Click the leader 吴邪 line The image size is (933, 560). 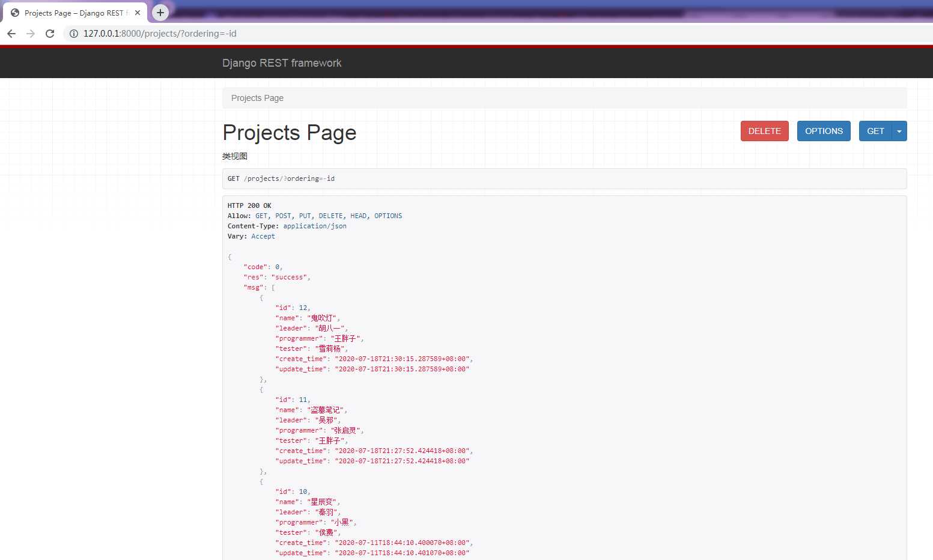coord(308,420)
